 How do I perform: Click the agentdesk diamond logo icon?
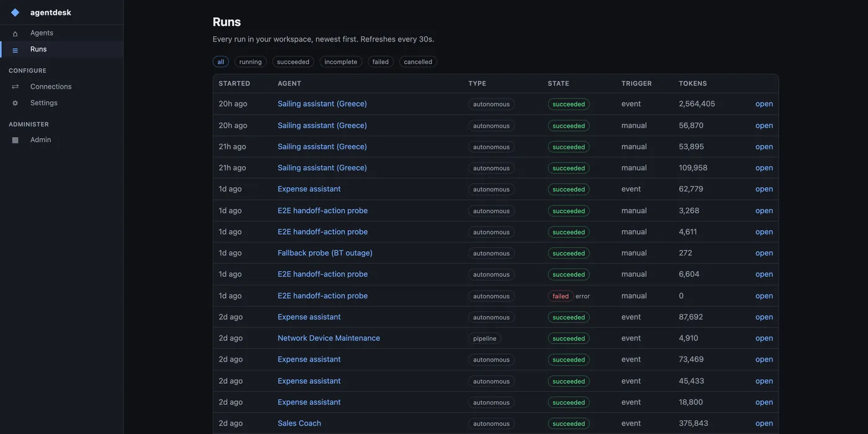click(x=15, y=12)
